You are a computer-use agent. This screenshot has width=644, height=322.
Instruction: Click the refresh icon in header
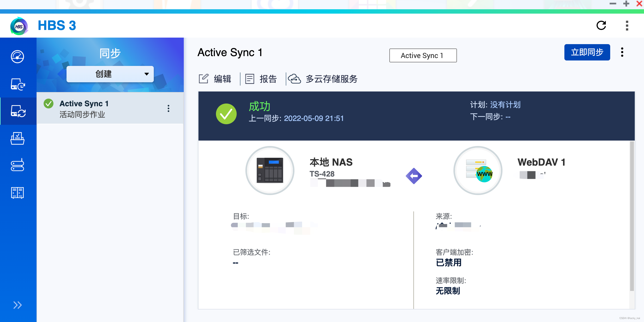point(601,26)
